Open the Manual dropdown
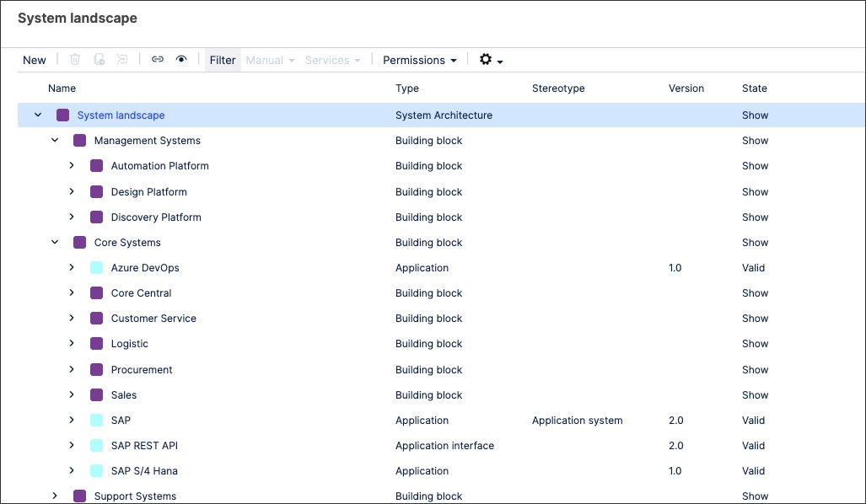 [270, 60]
